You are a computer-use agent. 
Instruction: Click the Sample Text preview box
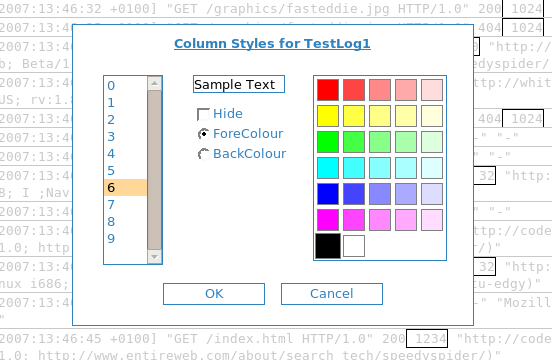[239, 84]
